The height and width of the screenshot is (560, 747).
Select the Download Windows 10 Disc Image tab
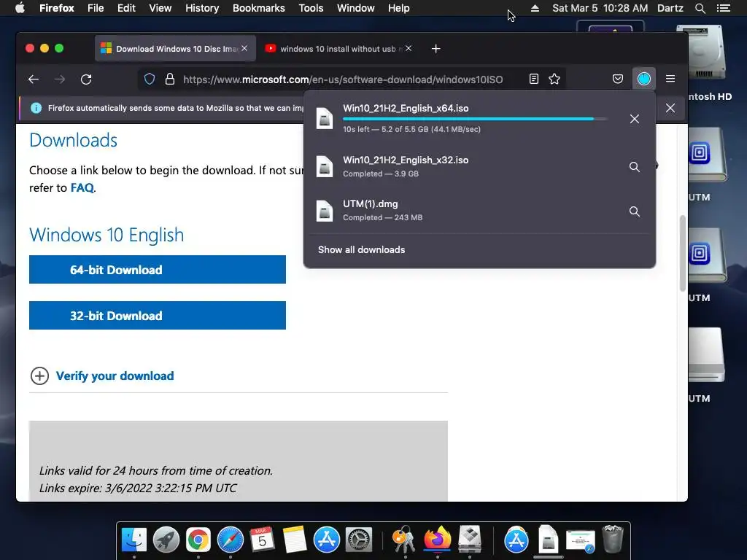pos(175,49)
